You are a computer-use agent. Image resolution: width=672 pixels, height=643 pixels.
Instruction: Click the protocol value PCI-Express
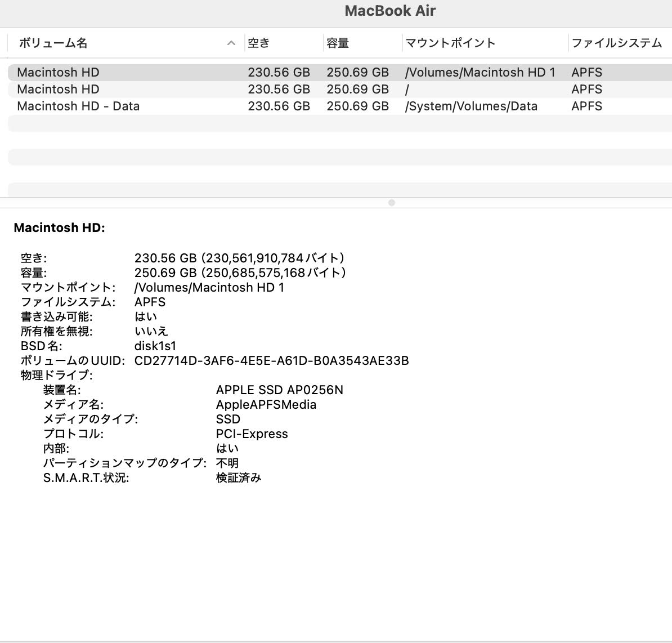click(252, 434)
